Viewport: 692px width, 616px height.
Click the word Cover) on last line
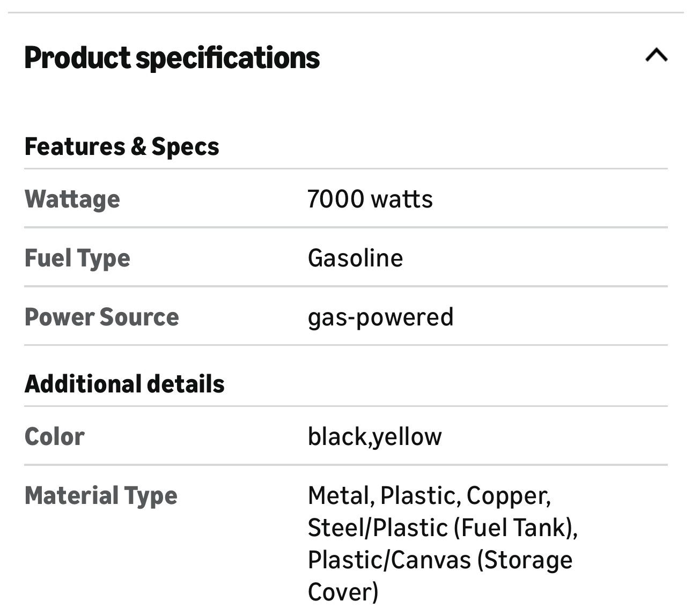pyautogui.click(x=343, y=592)
